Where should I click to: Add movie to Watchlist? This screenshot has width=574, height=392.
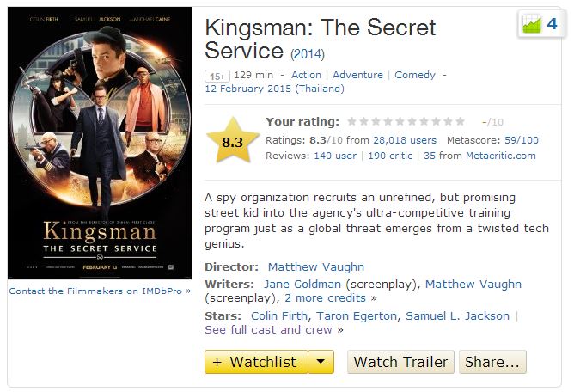click(x=256, y=362)
